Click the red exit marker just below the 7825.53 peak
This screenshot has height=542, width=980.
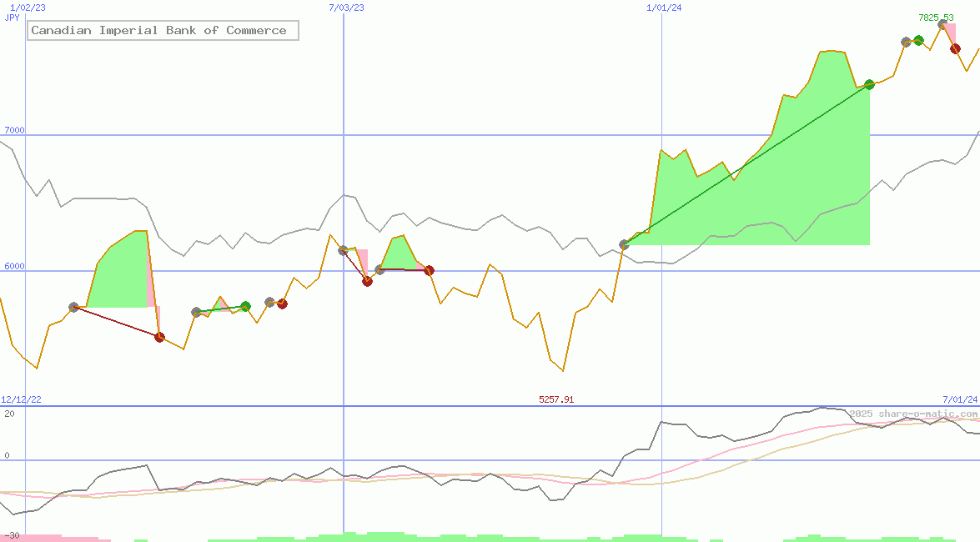click(x=955, y=48)
